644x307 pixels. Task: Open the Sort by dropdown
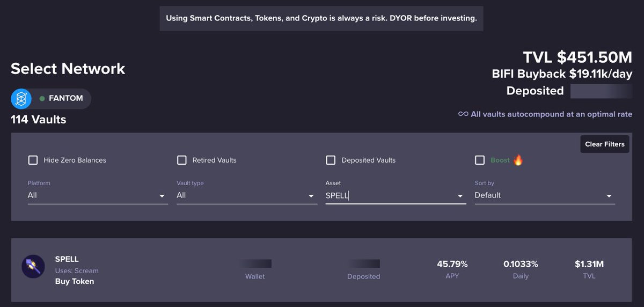(545, 195)
